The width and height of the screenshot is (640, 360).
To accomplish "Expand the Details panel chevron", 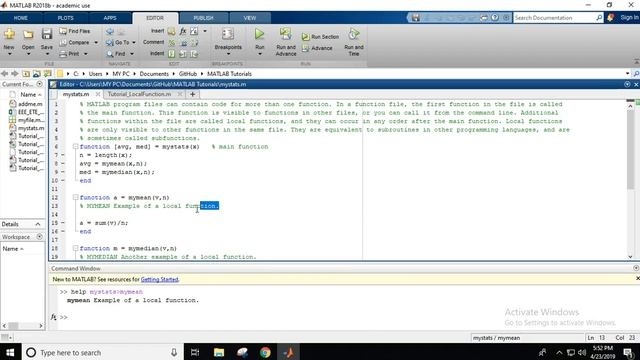I will pyautogui.click(x=38, y=224).
